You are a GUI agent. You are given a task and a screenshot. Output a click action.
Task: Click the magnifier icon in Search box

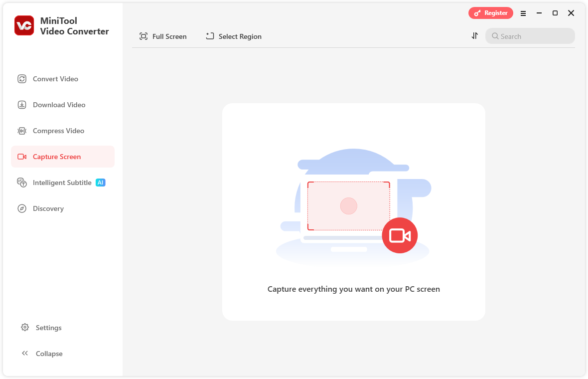tap(495, 36)
